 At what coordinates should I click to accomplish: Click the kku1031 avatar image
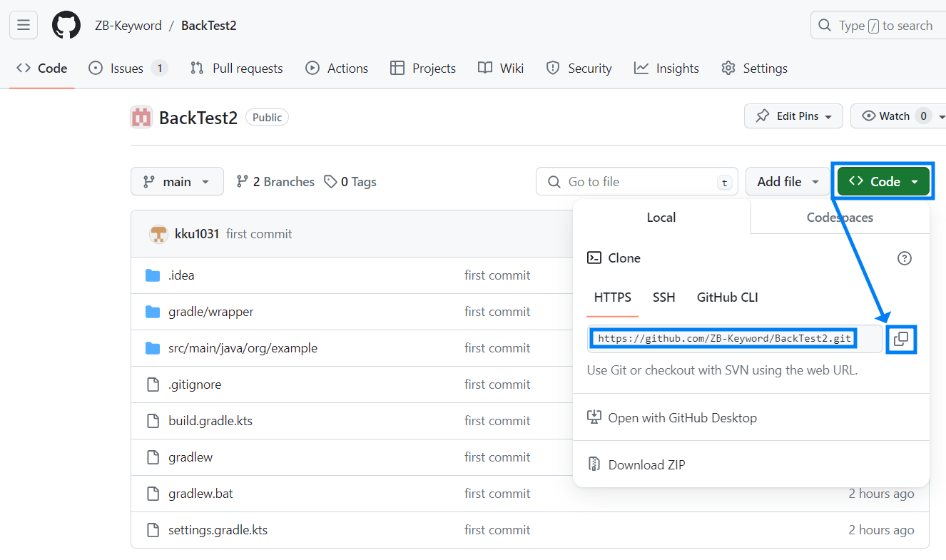(158, 234)
